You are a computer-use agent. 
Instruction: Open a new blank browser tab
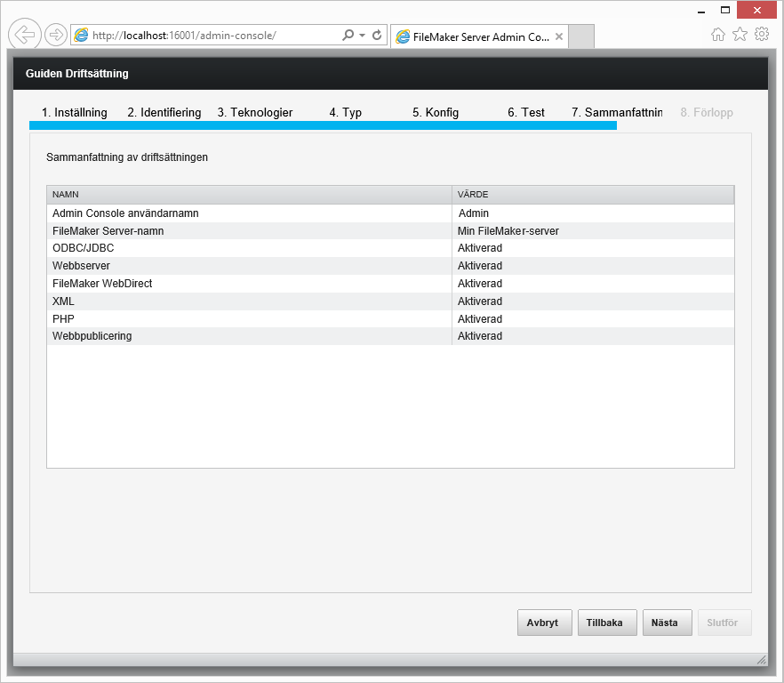tap(581, 36)
